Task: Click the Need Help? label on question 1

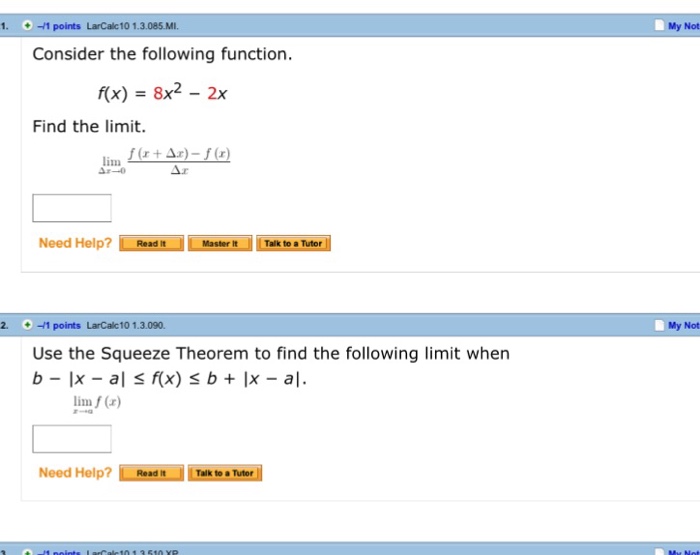Action: pyautogui.click(x=75, y=243)
